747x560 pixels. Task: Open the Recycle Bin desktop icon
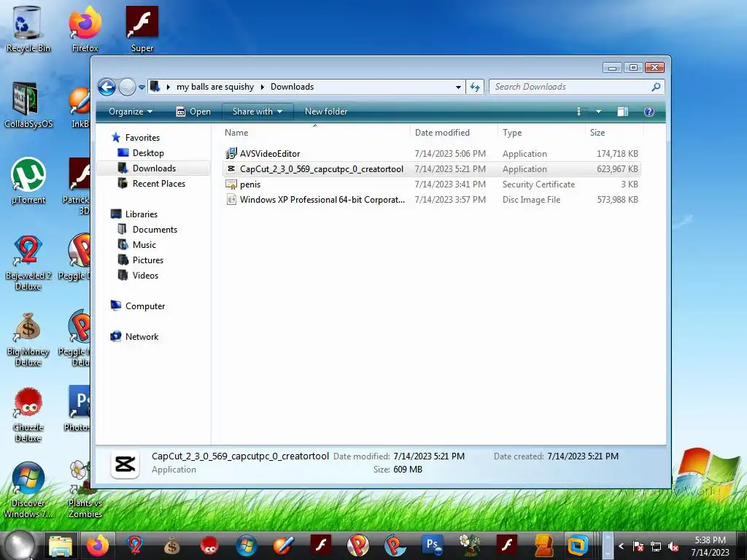pyautogui.click(x=28, y=28)
